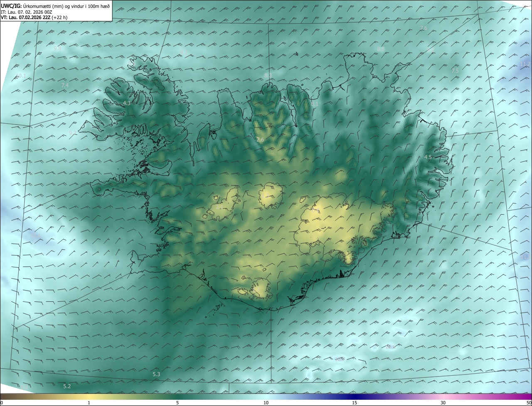Click the 10.1 value label on the map

20,76
